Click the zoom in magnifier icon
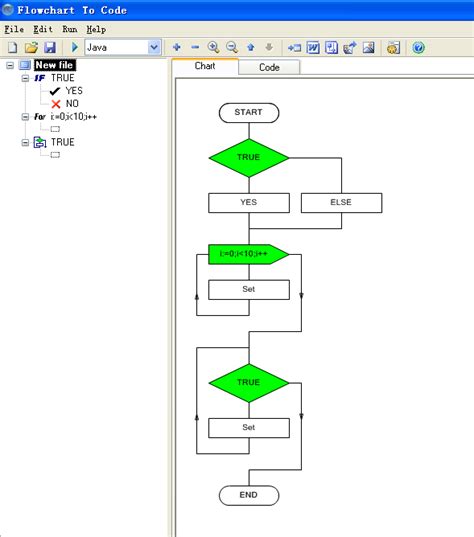The width and height of the screenshot is (474, 537). (x=213, y=47)
